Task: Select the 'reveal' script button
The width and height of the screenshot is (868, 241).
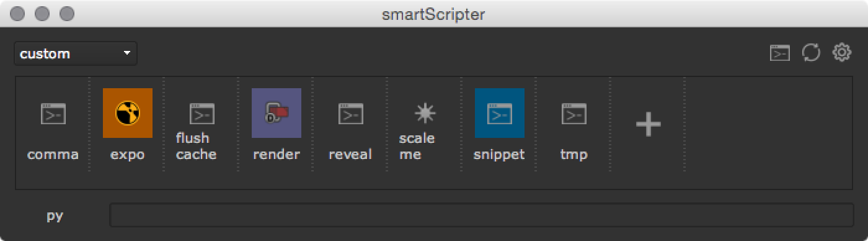Action: pyautogui.click(x=351, y=131)
